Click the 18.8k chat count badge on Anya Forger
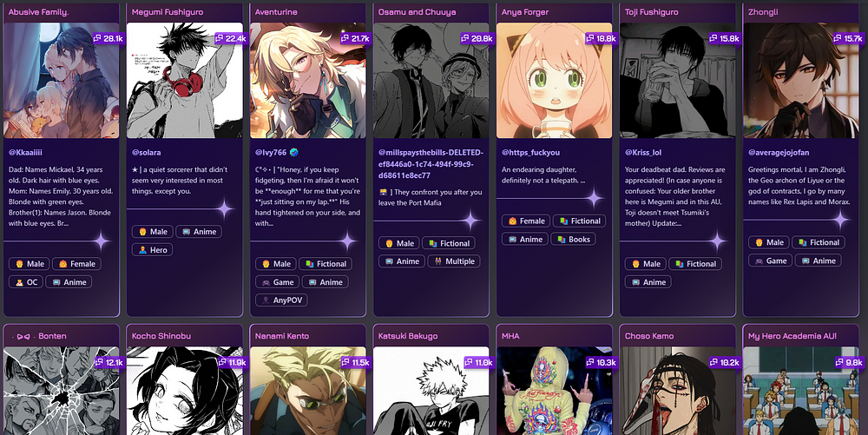Image resolution: width=868 pixels, height=435 pixels. (602, 38)
